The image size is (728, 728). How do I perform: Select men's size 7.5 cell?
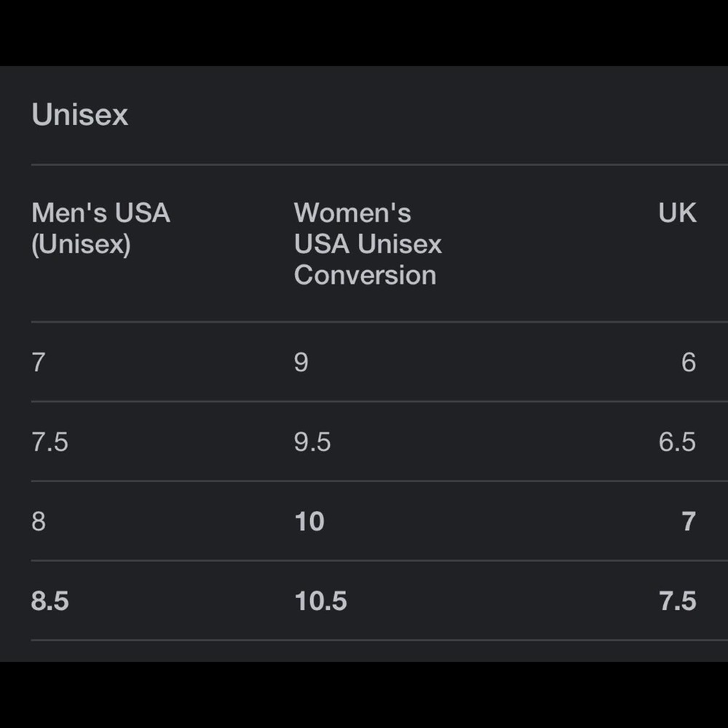point(50,442)
